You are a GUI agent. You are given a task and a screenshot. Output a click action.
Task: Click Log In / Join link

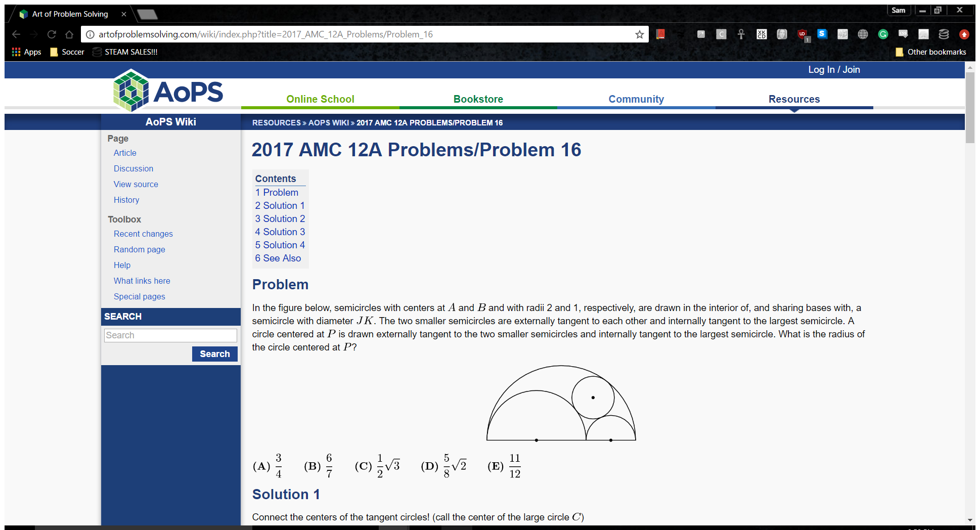point(834,70)
